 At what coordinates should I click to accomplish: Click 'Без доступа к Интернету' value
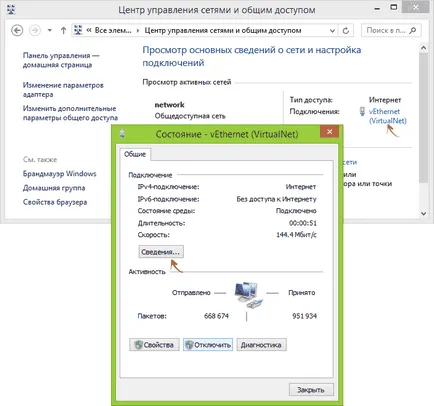[x=276, y=199]
